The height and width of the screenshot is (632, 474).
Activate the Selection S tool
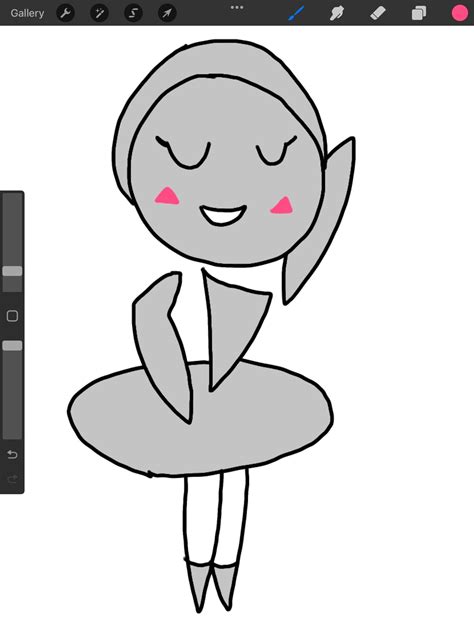(133, 13)
